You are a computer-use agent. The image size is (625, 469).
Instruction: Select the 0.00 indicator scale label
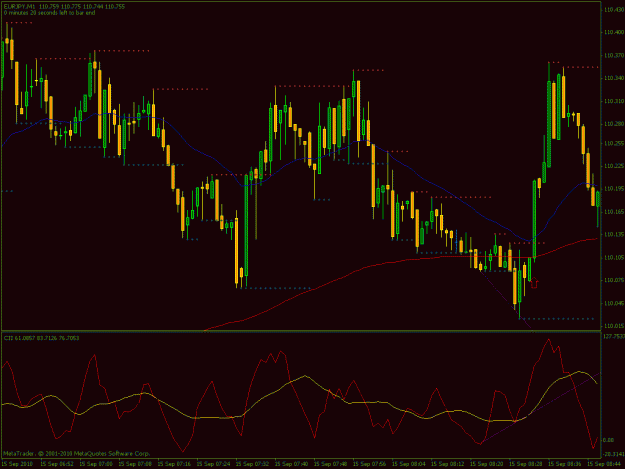pos(609,440)
